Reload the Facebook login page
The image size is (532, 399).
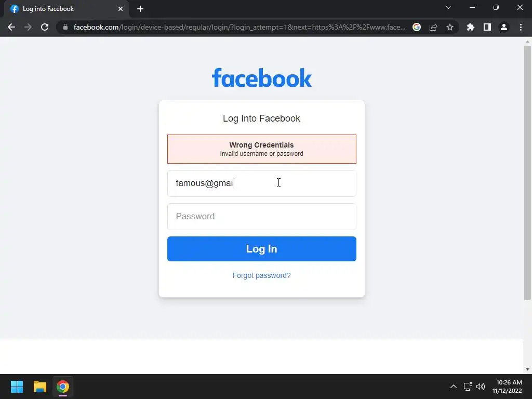pos(45,27)
